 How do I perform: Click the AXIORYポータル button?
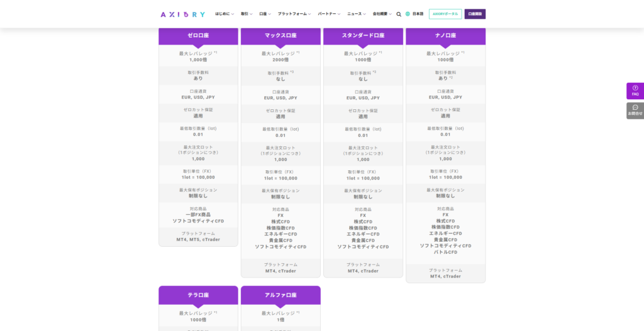(x=445, y=14)
